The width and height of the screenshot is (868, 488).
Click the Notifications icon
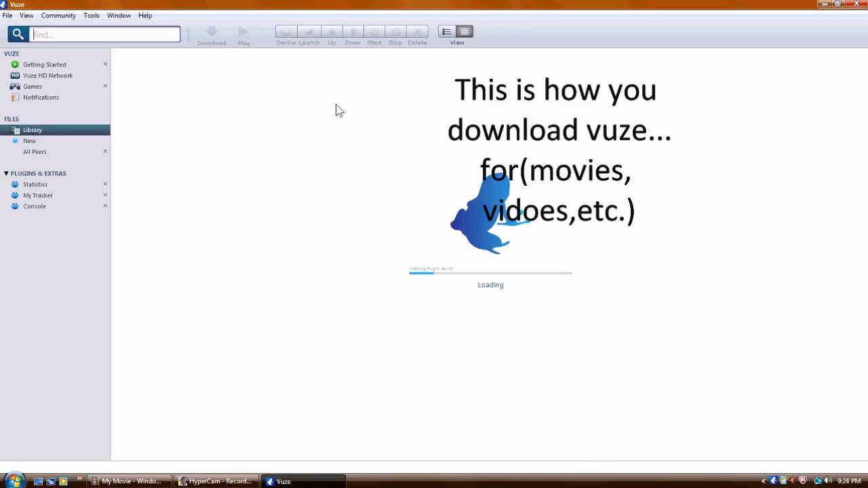15,97
